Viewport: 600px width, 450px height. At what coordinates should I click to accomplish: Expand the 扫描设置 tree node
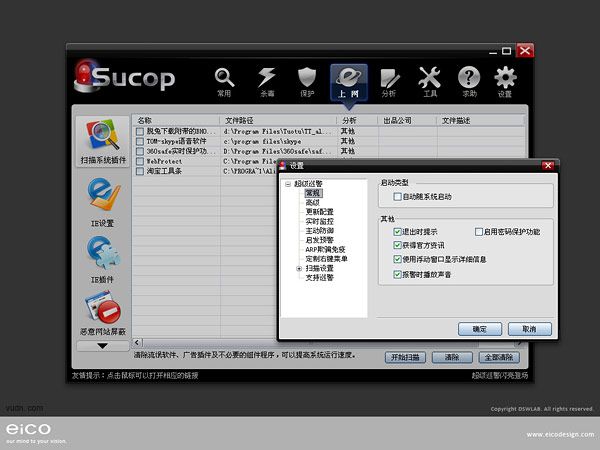299,268
